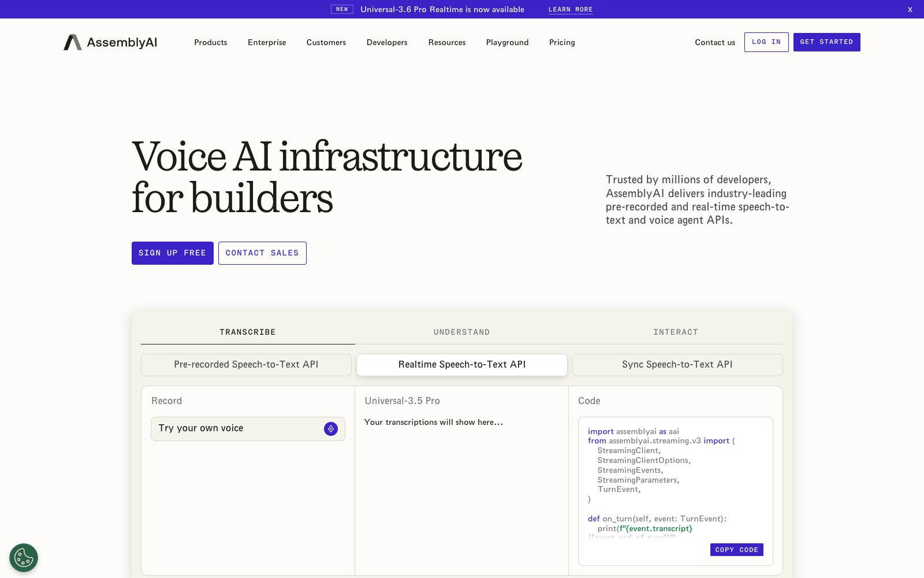Open the Customers menu
This screenshot has height=578, width=924.
326,42
